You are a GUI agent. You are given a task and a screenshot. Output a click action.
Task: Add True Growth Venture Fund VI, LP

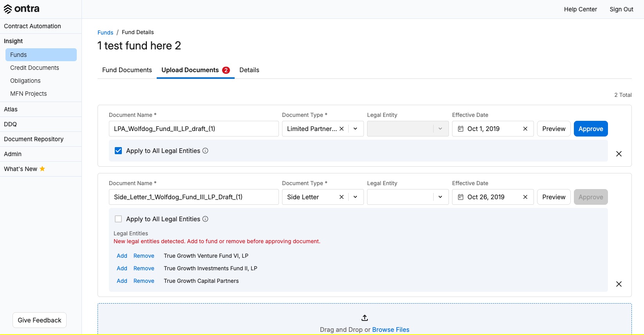(x=122, y=256)
